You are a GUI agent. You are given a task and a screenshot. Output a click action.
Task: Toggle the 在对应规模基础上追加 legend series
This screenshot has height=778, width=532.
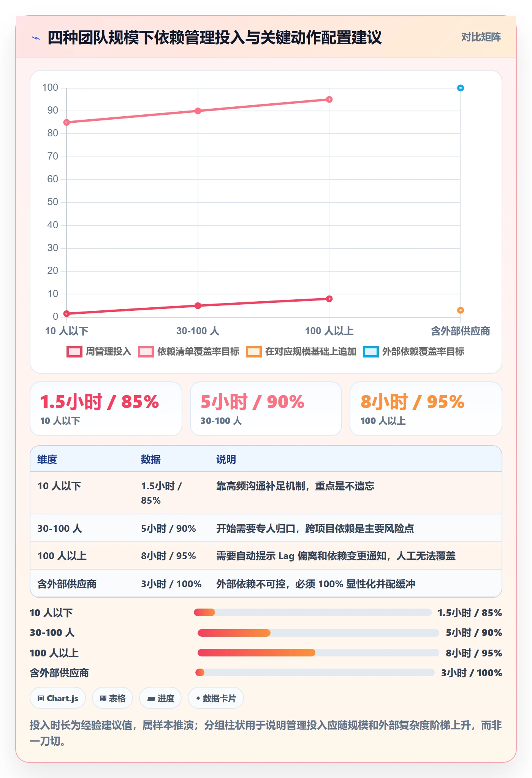(x=301, y=351)
